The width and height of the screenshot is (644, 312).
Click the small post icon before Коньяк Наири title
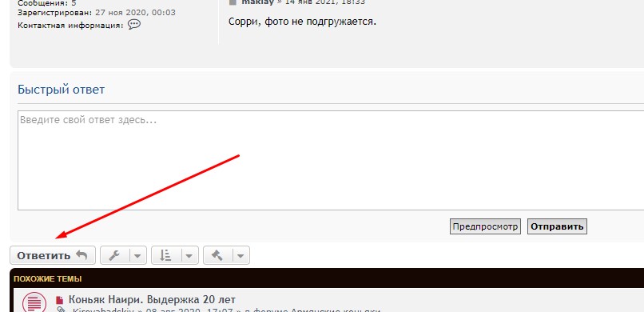pos(60,300)
